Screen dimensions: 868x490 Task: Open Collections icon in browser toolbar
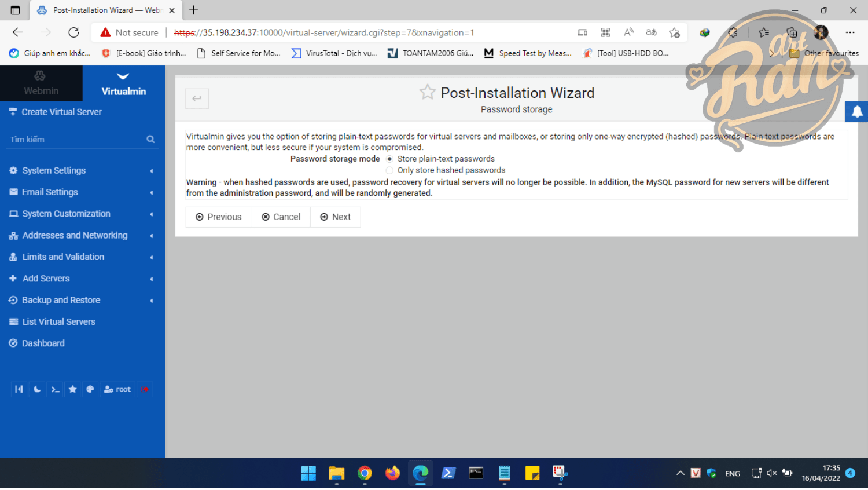792,32
